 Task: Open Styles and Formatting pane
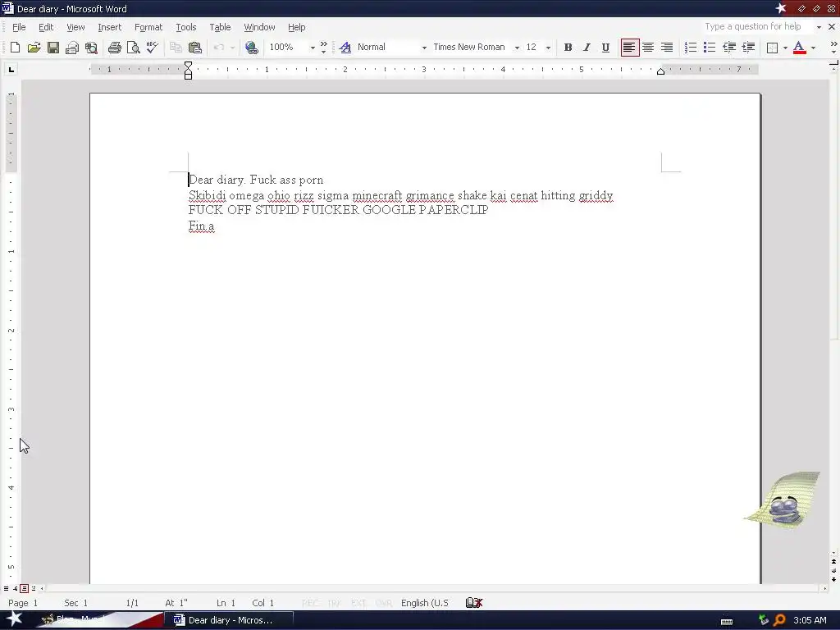click(x=345, y=48)
